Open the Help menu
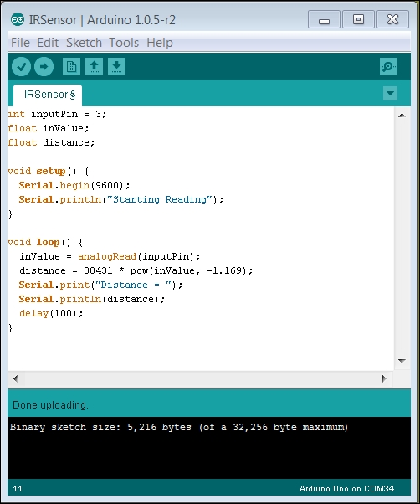This screenshot has width=420, height=504. [160, 43]
